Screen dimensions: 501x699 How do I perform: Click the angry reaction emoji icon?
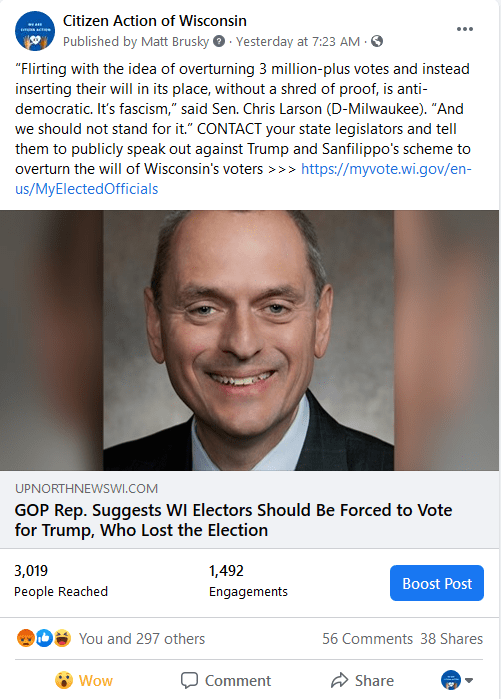tap(26, 638)
